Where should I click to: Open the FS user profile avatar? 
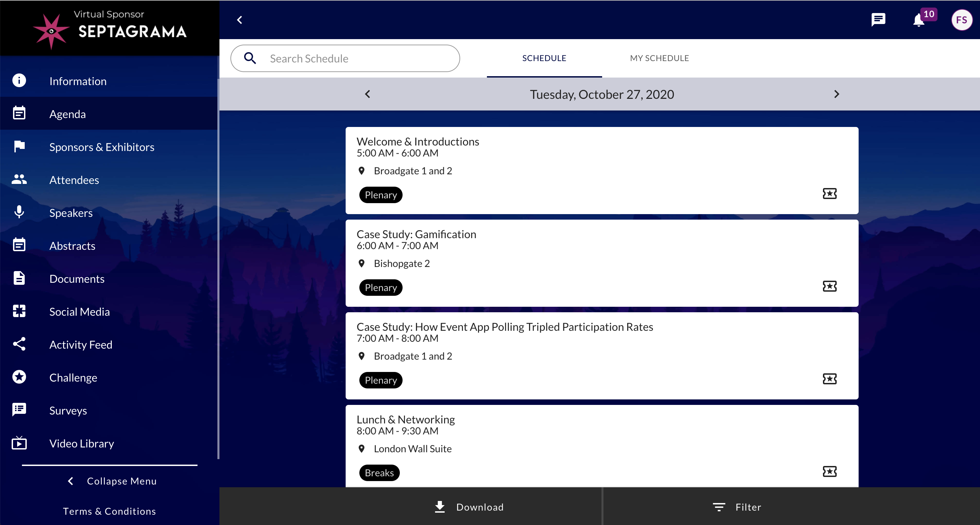point(961,20)
